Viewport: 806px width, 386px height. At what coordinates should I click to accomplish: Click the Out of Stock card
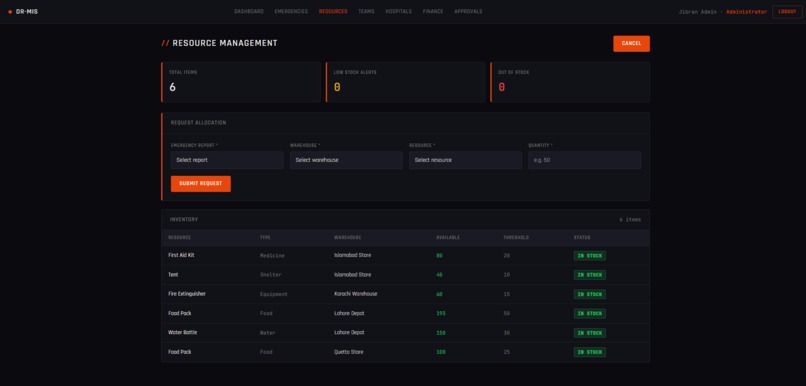pos(570,82)
